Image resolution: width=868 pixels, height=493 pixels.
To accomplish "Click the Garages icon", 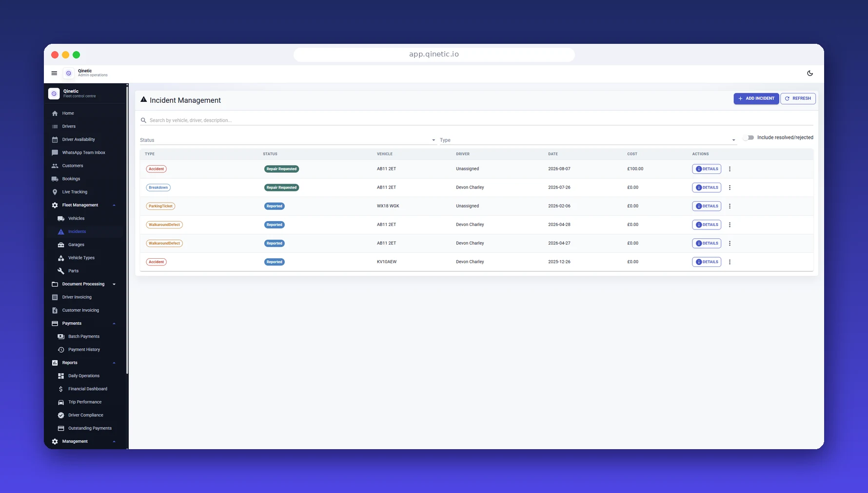I will [61, 245].
